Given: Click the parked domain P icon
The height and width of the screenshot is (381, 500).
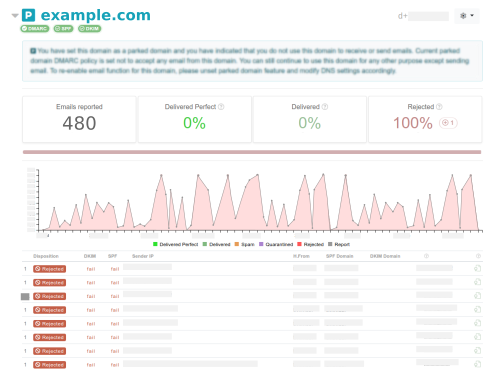Looking at the screenshot, I should coord(28,15).
